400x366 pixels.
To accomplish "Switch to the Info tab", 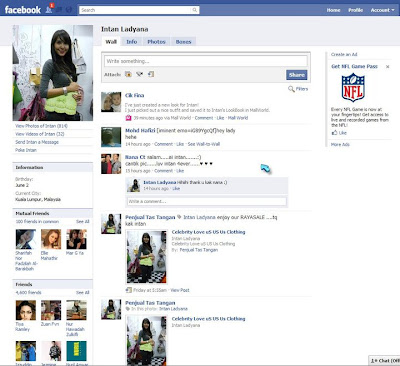I will pos(132,42).
